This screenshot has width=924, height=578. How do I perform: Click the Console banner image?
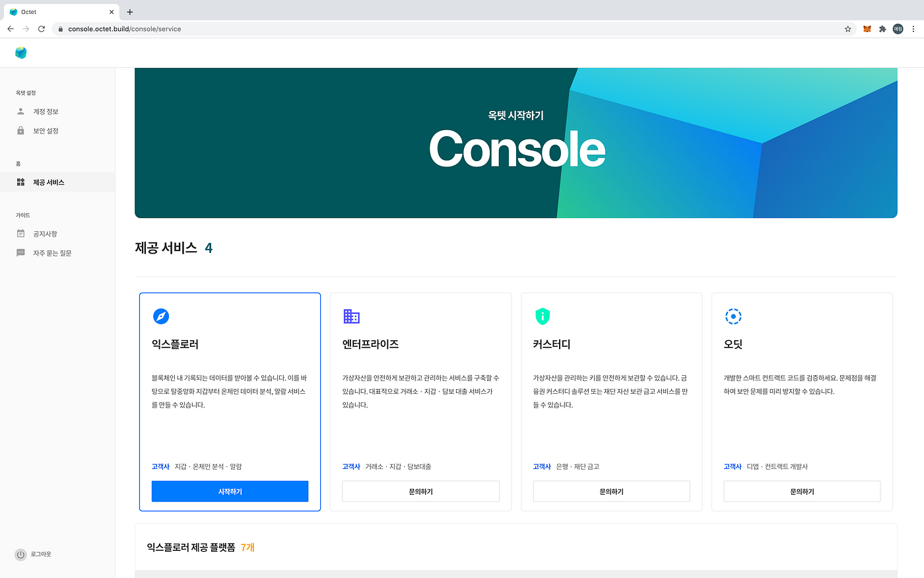coord(516,143)
